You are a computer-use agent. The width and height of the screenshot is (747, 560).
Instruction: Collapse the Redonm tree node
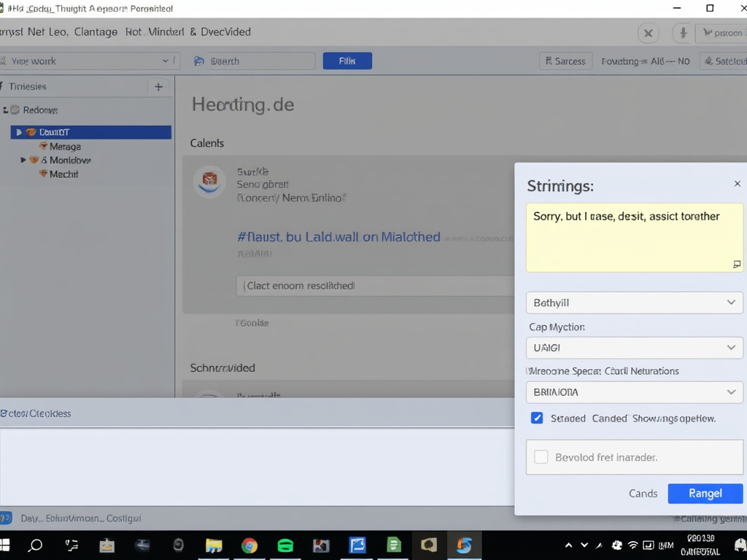click(x=5, y=111)
